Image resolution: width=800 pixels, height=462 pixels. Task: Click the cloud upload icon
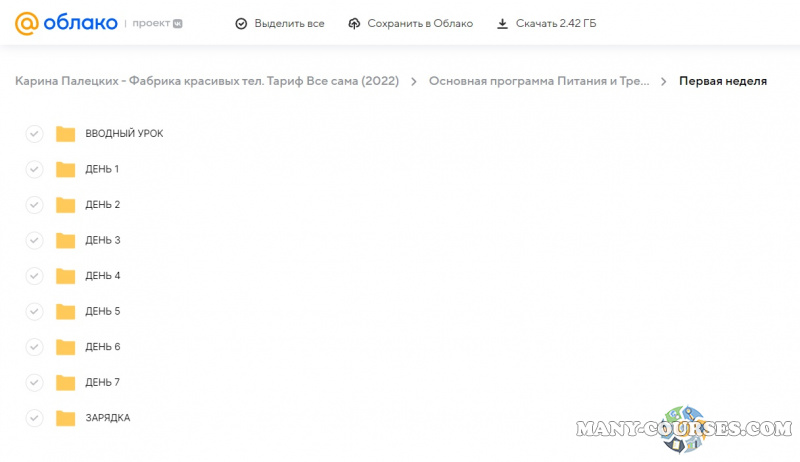click(x=354, y=23)
